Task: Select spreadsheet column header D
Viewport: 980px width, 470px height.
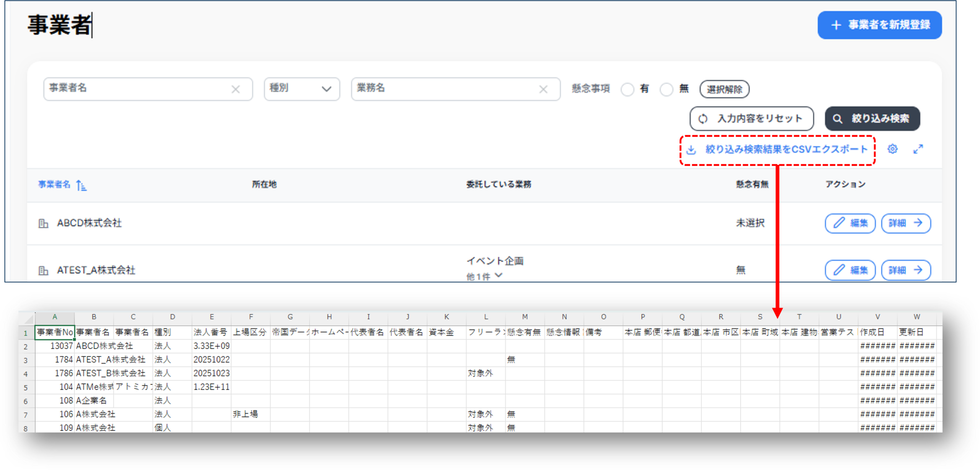Action: click(x=172, y=317)
